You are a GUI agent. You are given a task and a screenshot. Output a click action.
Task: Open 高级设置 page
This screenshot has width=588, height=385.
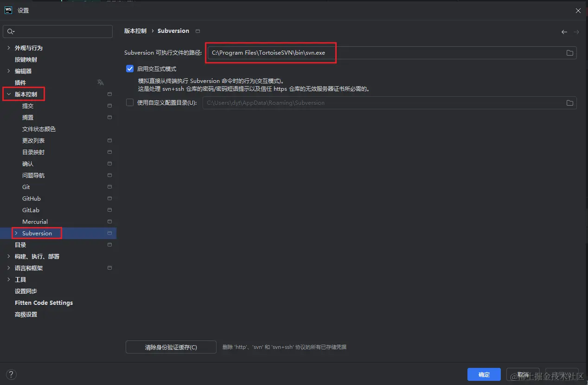[26, 314]
